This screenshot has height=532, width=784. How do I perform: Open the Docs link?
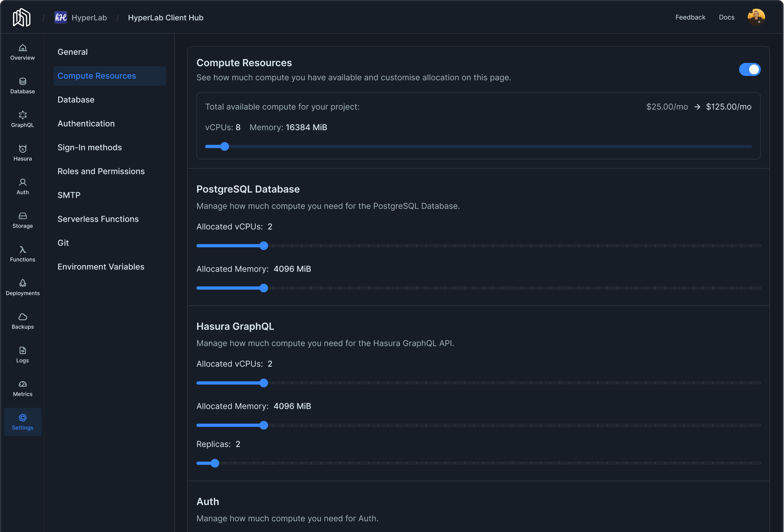[726, 17]
